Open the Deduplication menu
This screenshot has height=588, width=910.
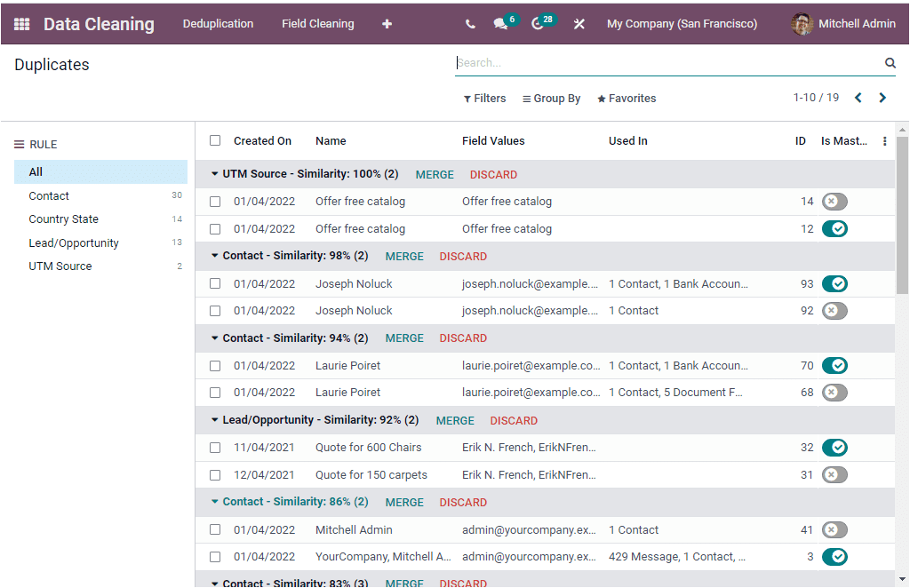coord(218,24)
